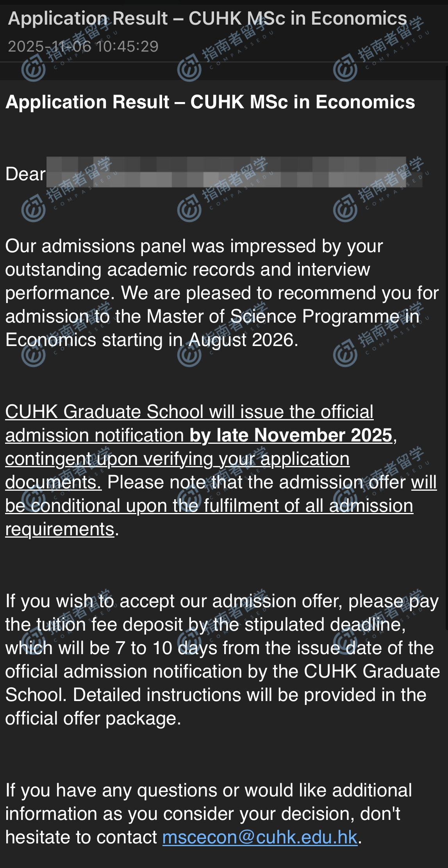448x868 pixels.
Task: Tap underlined "CUHK Graduate School will issue" line
Action: [189, 412]
